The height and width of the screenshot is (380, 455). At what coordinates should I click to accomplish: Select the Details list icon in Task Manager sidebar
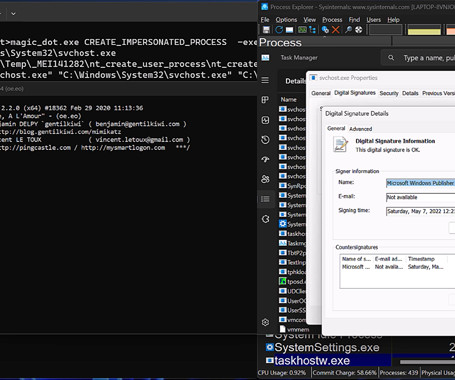(265, 199)
